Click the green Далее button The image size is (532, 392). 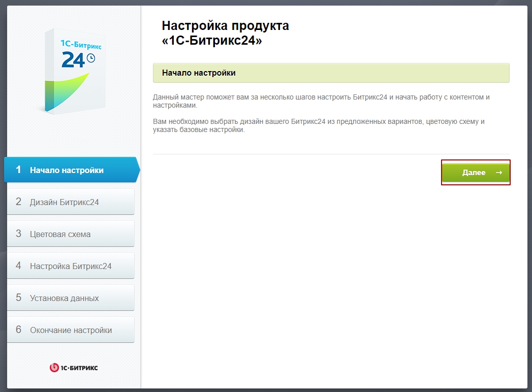(x=476, y=173)
